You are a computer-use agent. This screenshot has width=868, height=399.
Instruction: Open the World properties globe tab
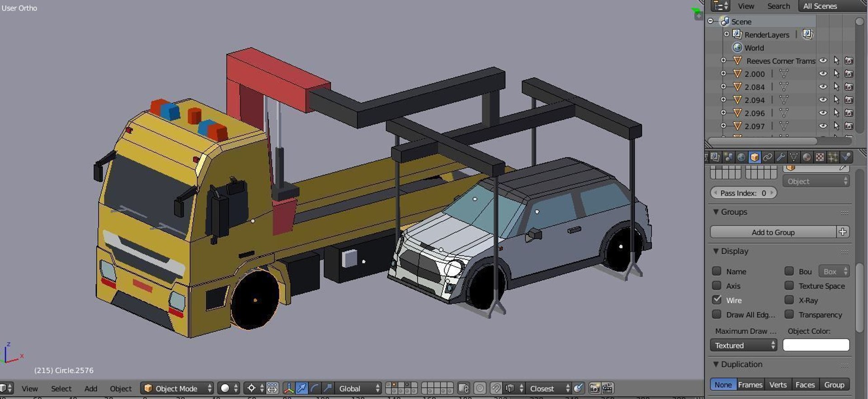pos(741,157)
